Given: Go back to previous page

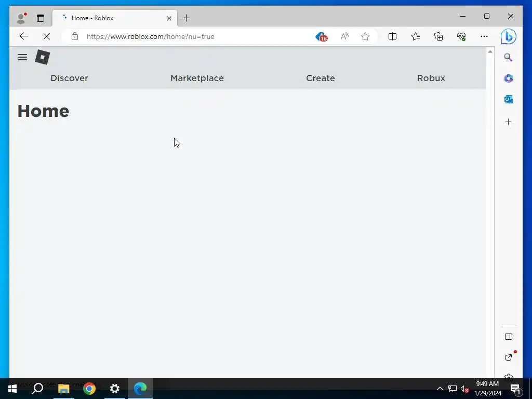Looking at the screenshot, I should coord(24,36).
